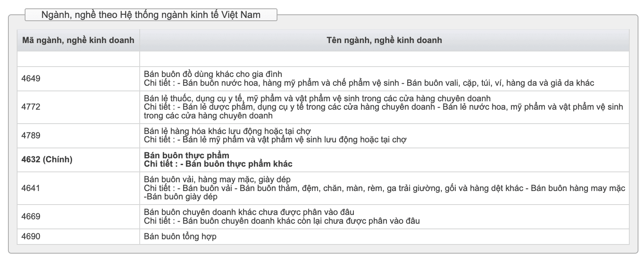This screenshot has height=260, width=644.
Task: Select industry code 4641 cell
Action: (x=31, y=188)
